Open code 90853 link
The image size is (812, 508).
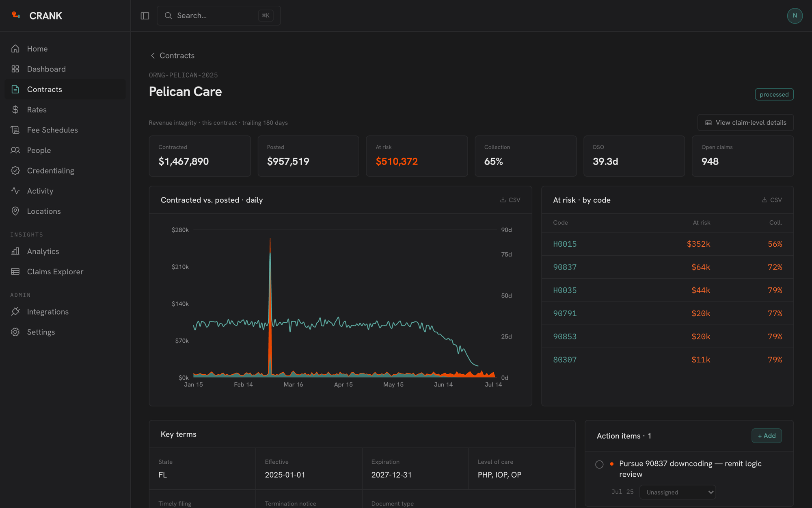click(x=565, y=336)
